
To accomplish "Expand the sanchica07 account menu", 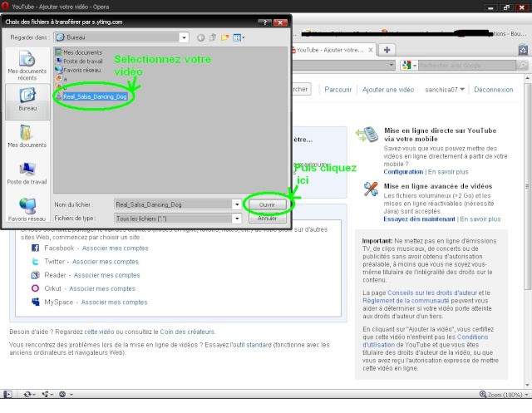I will tap(445, 90).
